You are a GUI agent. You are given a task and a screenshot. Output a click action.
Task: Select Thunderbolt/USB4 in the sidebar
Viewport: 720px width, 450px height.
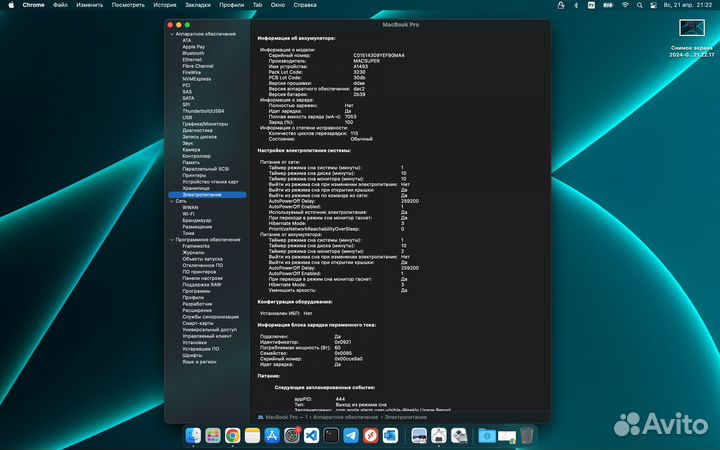(x=203, y=111)
